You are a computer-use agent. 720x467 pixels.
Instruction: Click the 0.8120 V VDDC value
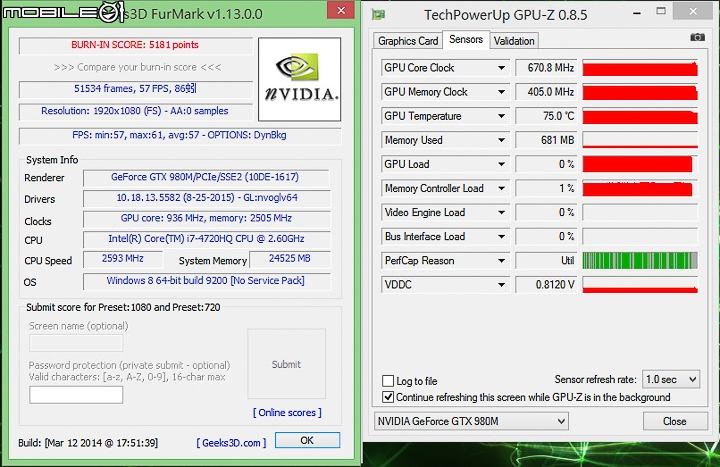click(x=546, y=285)
